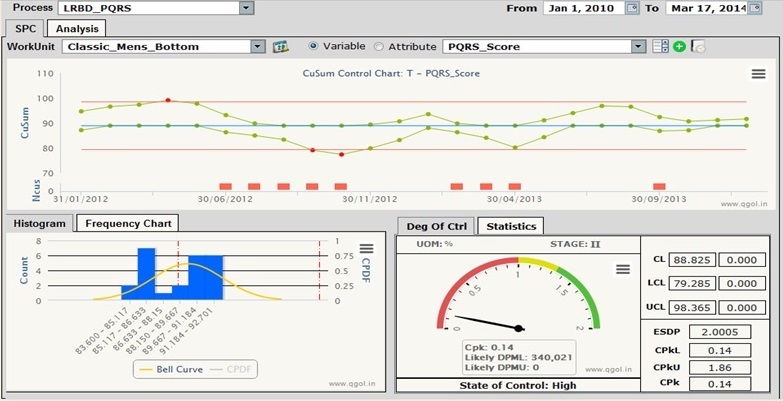
Task: Click the list settings icon beside green plus
Action: point(660,47)
